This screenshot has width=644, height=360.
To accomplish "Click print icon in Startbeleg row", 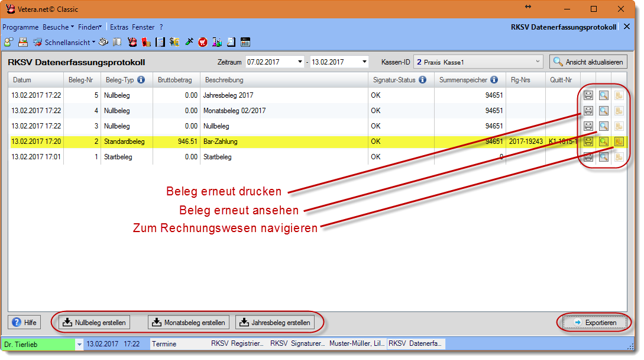I will point(588,157).
